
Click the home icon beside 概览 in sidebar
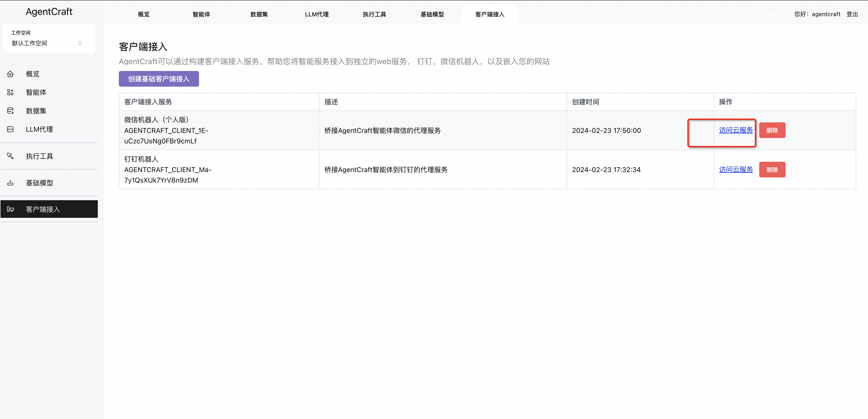[x=11, y=74]
